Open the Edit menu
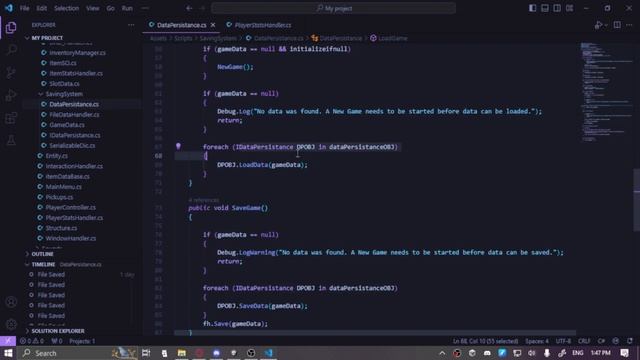640x360 pixels. pos(42,8)
